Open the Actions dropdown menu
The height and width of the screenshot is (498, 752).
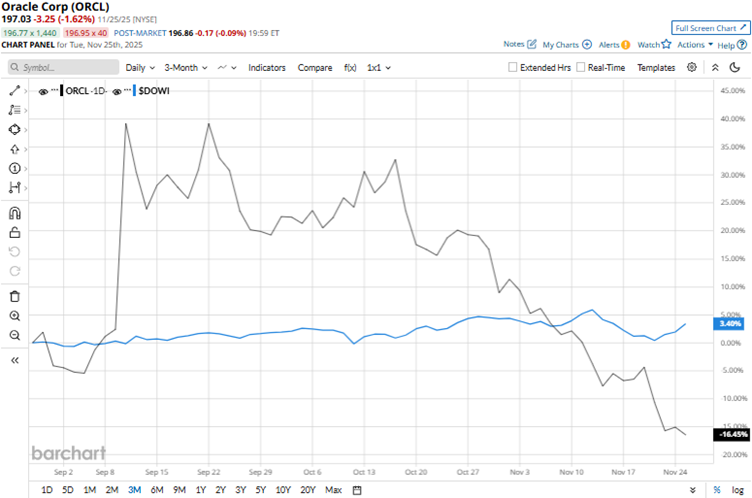(695, 44)
